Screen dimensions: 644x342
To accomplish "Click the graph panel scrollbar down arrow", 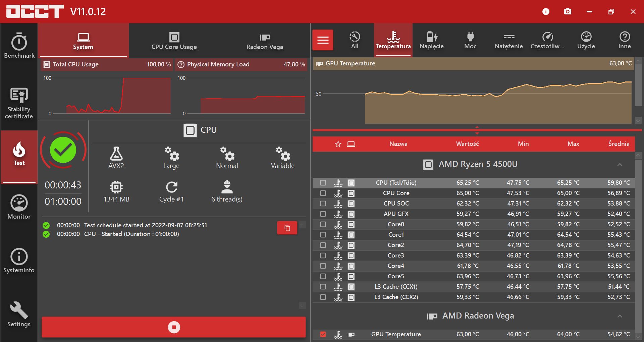I will pos(638,120).
